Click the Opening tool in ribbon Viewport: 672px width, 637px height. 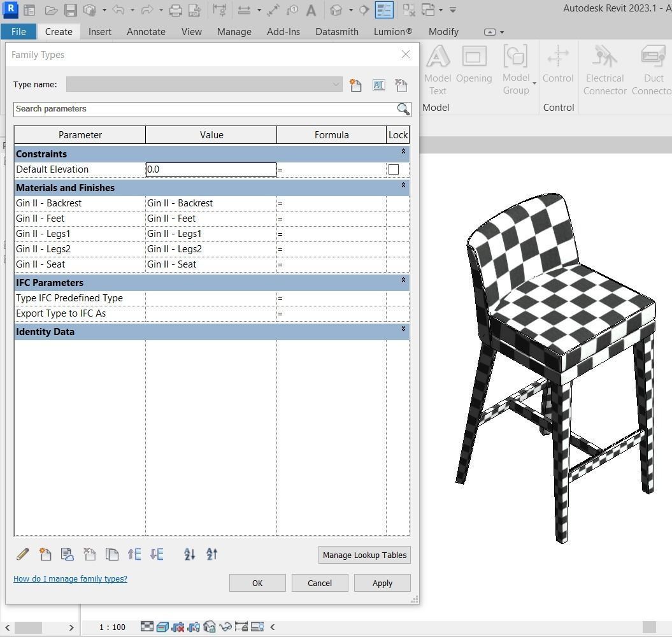pyautogui.click(x=474, y=64)
